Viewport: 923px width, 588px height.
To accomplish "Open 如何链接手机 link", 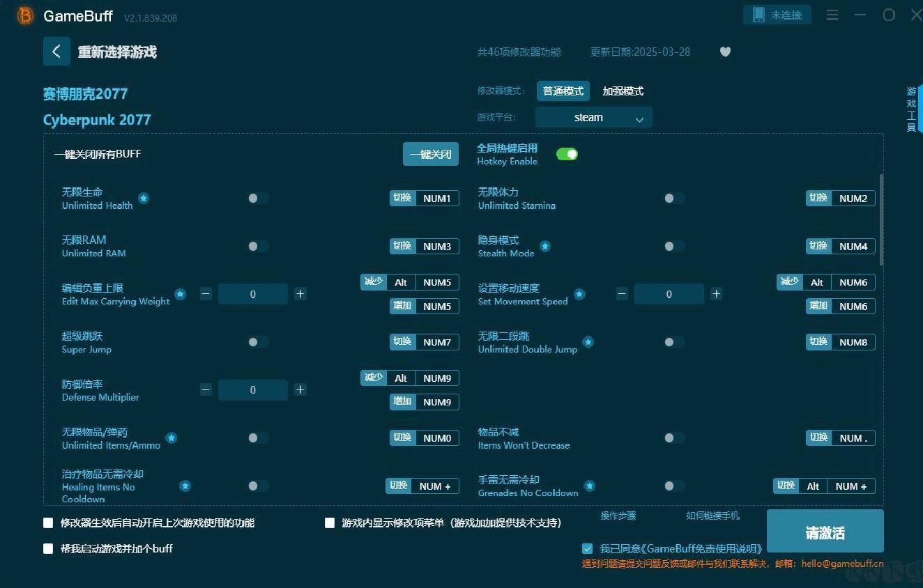I will (712, 516).
